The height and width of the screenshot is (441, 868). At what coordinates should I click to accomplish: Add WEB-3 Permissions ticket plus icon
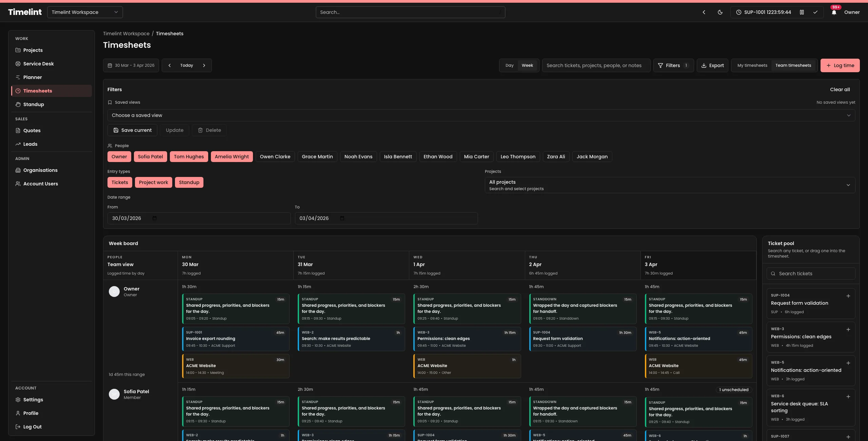point(848,329)
